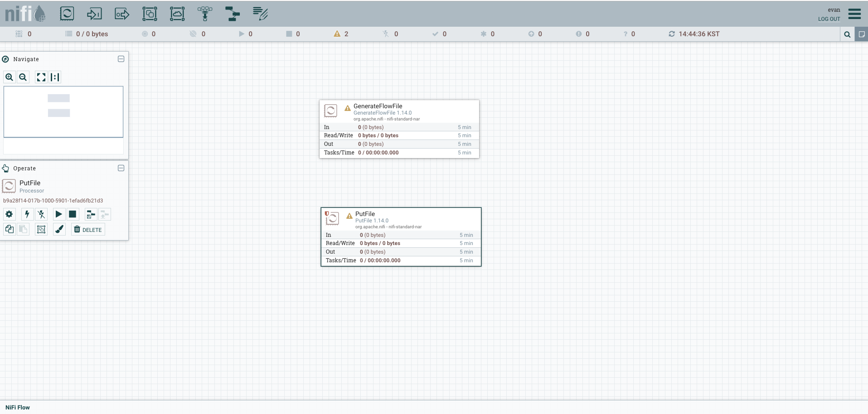Open Configuration gear in Operate panel
Viewport: 868px width, 414px height.
click(x=9, y=214)
